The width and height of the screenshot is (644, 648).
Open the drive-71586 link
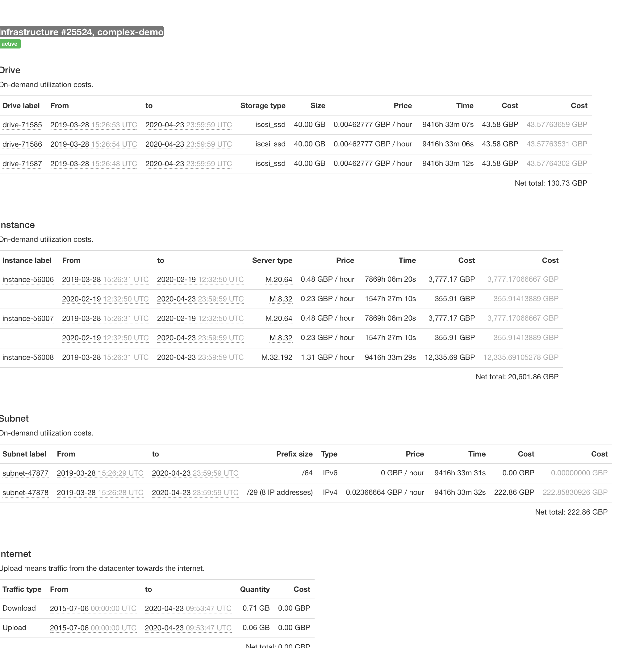[22, 145]
